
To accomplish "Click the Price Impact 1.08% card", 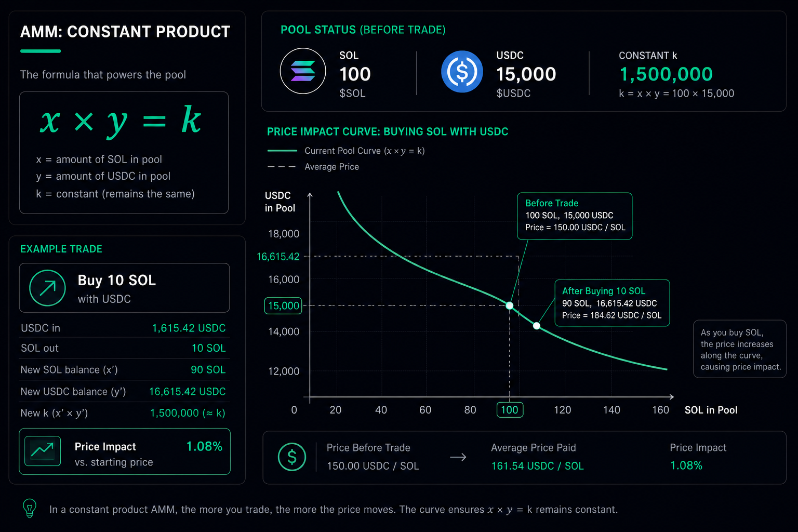I will 124,451.
